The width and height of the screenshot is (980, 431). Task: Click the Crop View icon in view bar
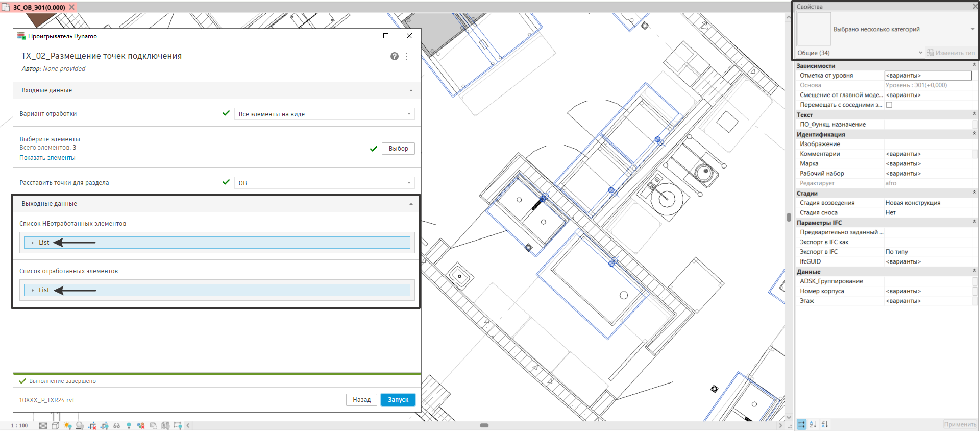pyautogui.click(x=92, y=425)
